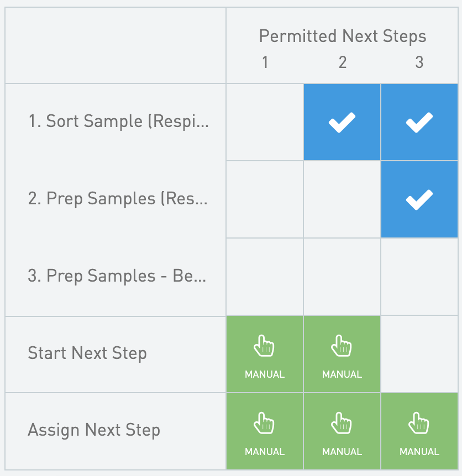This screenshot has width=462, height=476.
Task: Click the Assign Next Step row label
Action: 94,431
